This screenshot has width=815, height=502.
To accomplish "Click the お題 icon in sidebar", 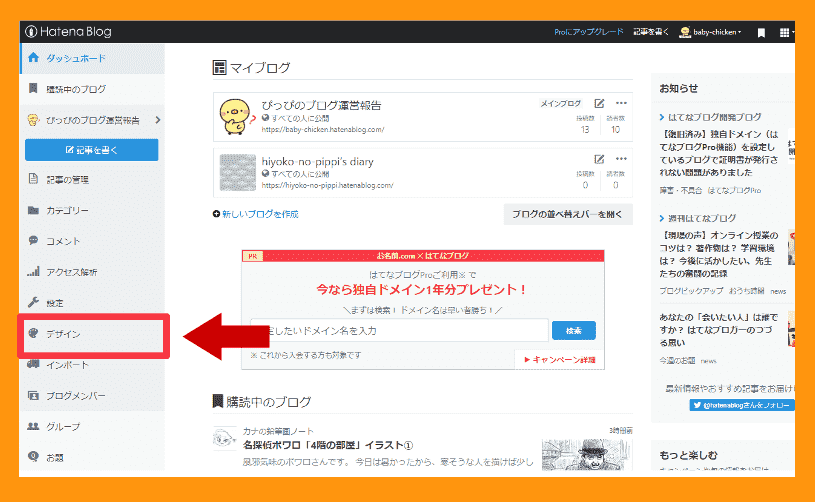I will click(33, 456).
